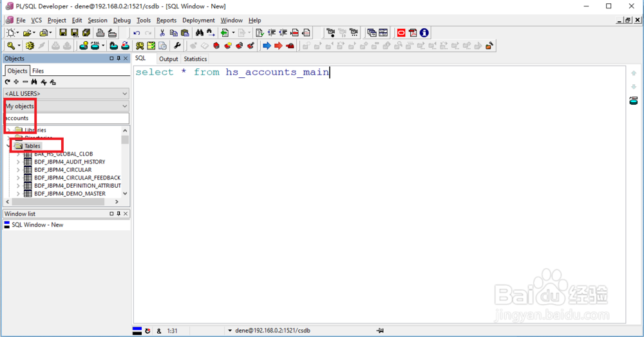This screenshot has width=644, height=337.
Task: Select SQL Window - New in Window list
Action: pos(37,224)
